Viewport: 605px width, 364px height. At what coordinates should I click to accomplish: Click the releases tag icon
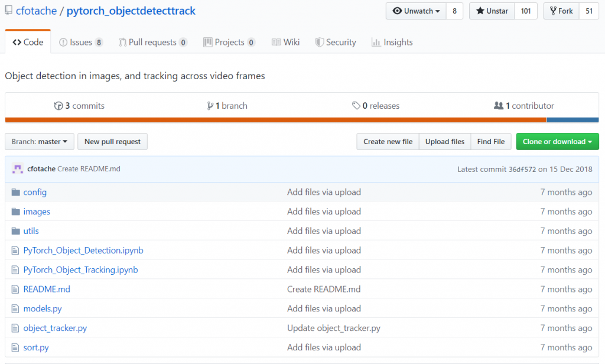click(356, 106)
